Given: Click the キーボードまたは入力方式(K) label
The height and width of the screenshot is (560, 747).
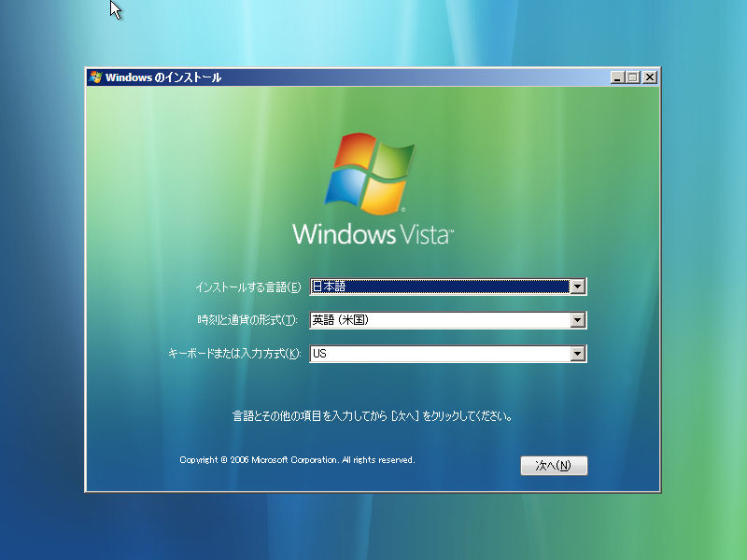Looking at the screenshot, I should (234, 354).
